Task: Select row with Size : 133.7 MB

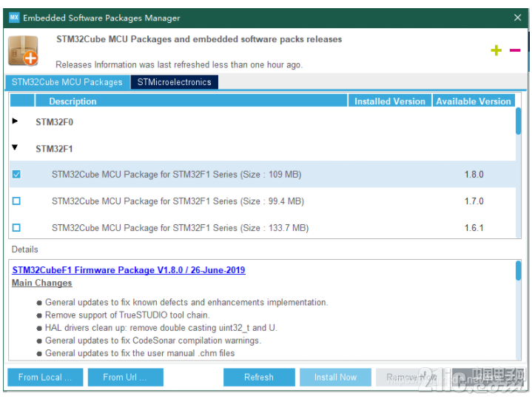Action: (263, 227)
